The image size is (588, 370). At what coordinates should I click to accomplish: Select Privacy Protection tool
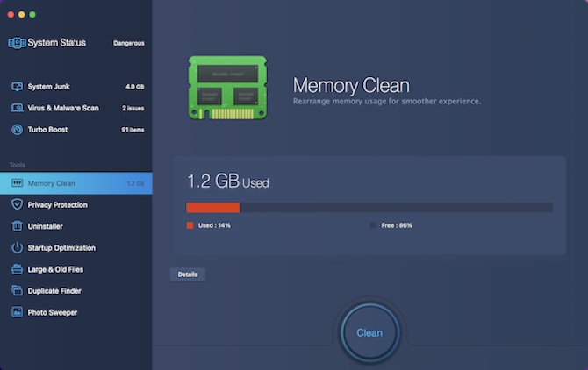coord(76,205)
